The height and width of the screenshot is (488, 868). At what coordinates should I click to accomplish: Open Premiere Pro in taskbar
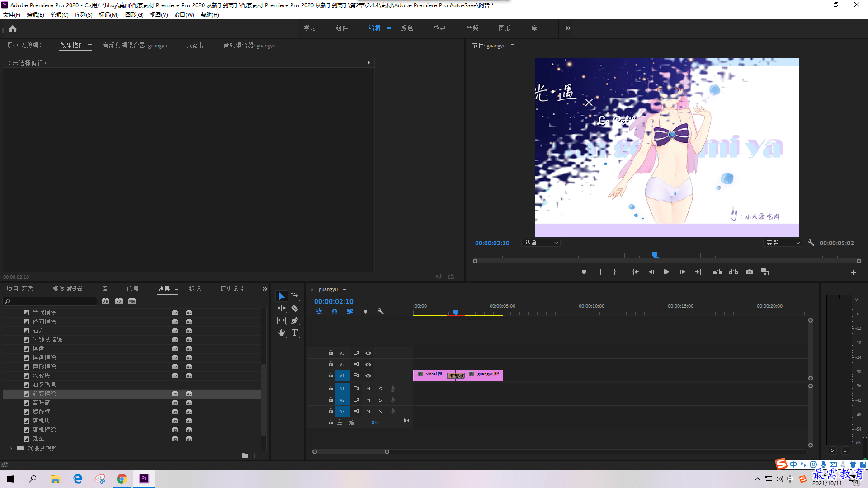click(x=144, y=479)
